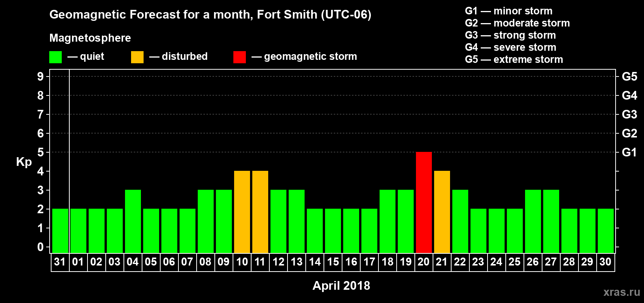
Task: Click the 'Magnetosphere' heading
Action: (x=90, y=38)
